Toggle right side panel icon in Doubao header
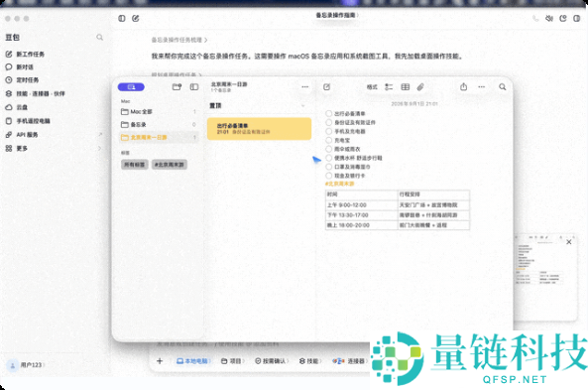The height and width of the screenshot is (390, 588). 577,19
